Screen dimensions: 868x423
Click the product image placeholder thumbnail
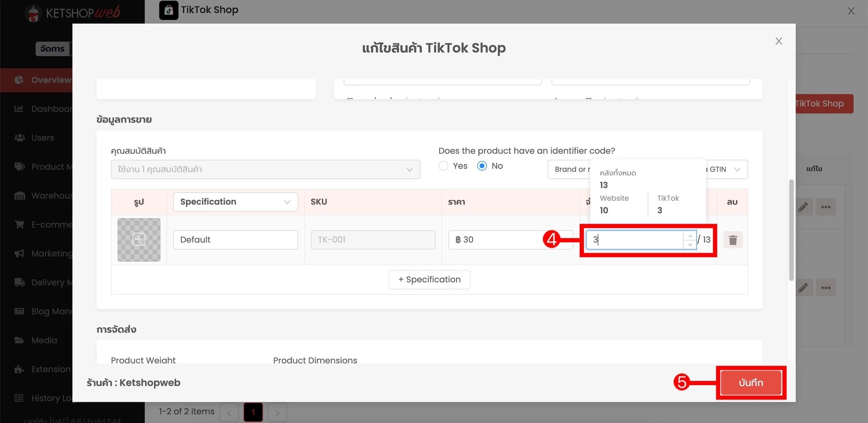click(x=139, y=240)
